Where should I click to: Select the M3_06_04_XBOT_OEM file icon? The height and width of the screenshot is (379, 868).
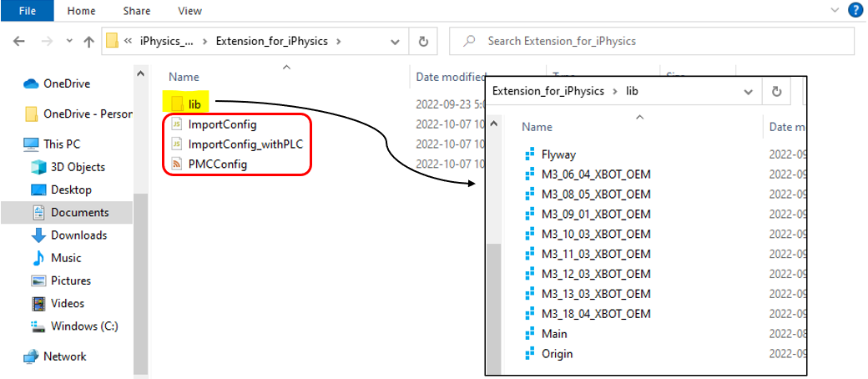tap(529, 174)
